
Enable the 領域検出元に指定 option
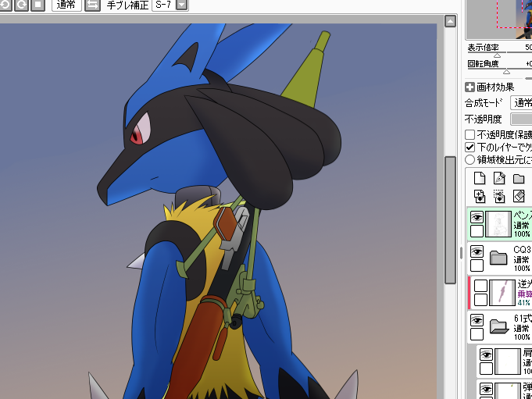470,159
